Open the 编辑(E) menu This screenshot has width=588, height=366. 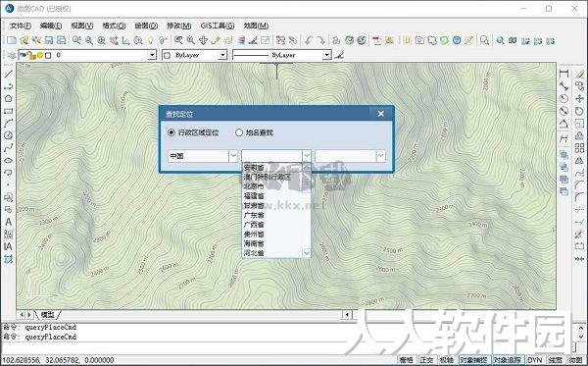point(51,26)
